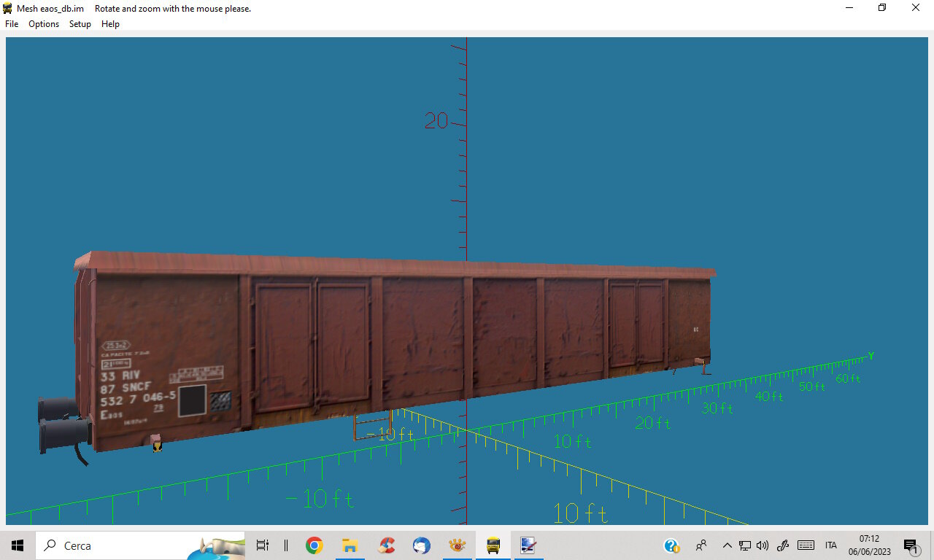Open network status tray icon
Screen dimensions: 934x560
(x=745, y=545)
